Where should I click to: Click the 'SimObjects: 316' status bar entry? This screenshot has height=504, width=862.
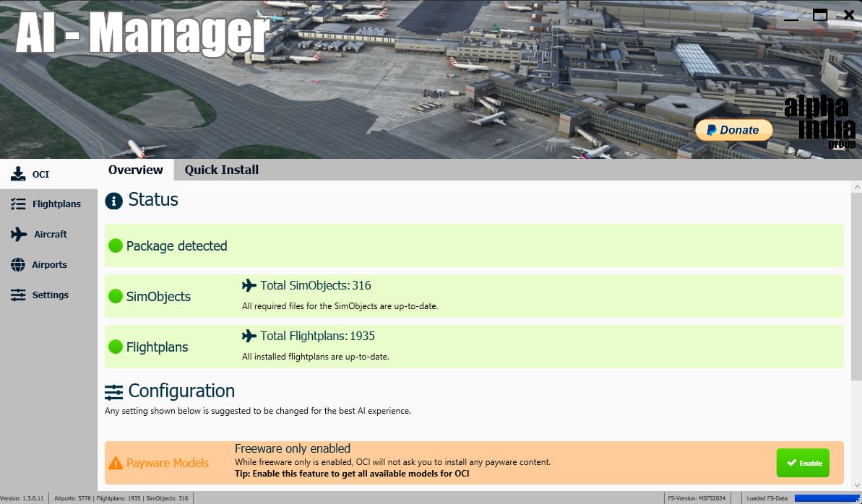click(x=167, y=498)
